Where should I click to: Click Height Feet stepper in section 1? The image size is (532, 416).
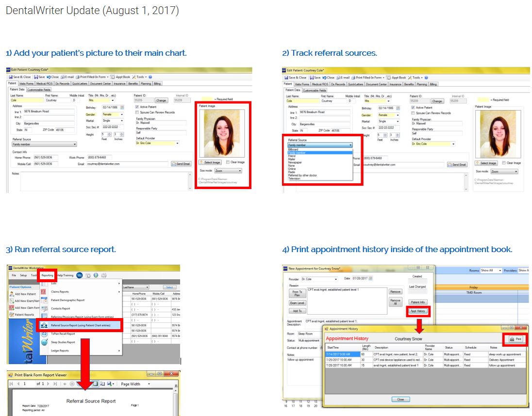tap(109, 134)
